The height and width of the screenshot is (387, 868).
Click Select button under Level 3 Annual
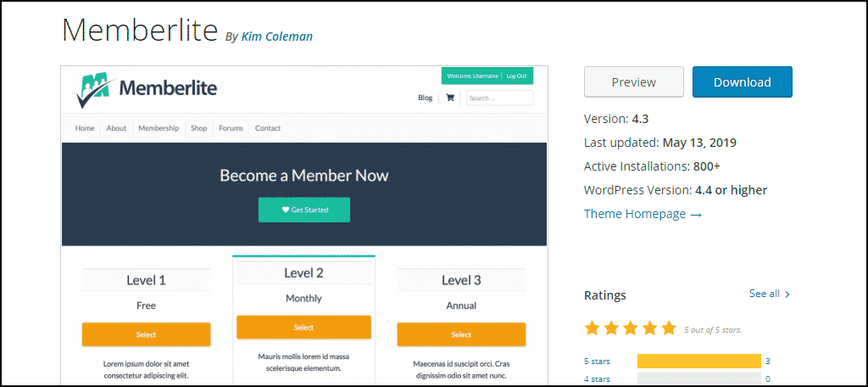tap(461, 334)
